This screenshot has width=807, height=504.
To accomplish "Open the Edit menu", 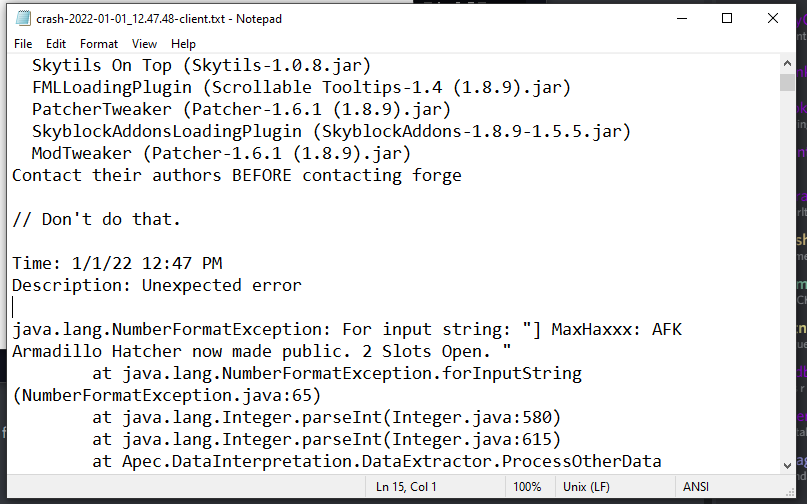I will (x=56, y=44).
